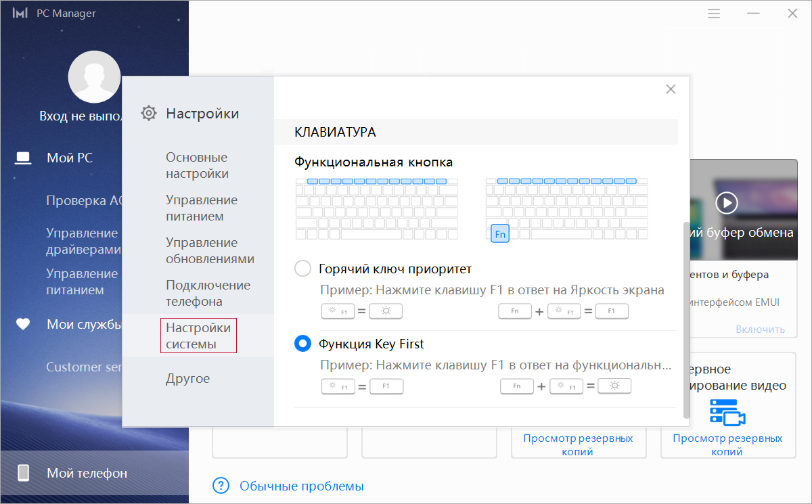Open Подключение телефона settings
Screen dimensions: 812x504
[x=208, y=294]
